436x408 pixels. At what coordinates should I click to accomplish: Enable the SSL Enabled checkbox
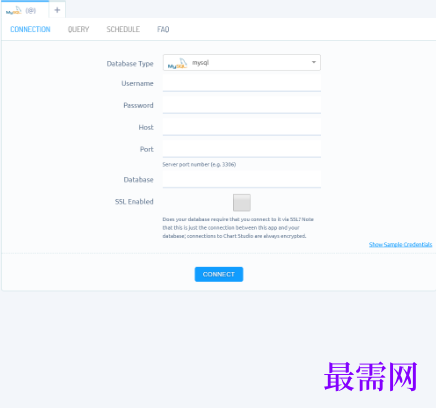(242, 202)
